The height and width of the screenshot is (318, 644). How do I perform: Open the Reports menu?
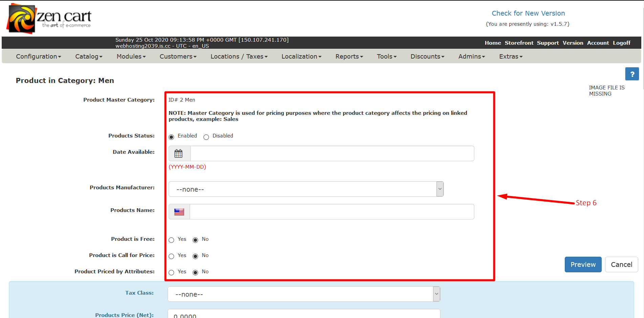pos(349,57)
